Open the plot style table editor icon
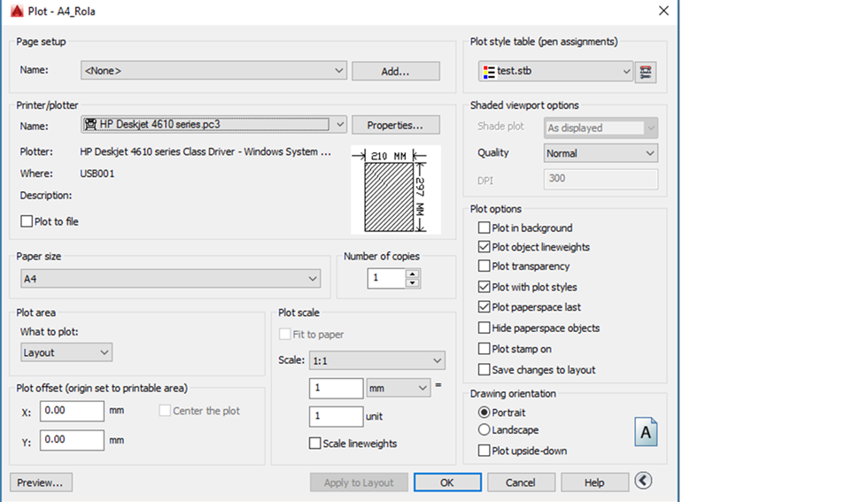Screen dimensions: 868x502 pos(646,72)
